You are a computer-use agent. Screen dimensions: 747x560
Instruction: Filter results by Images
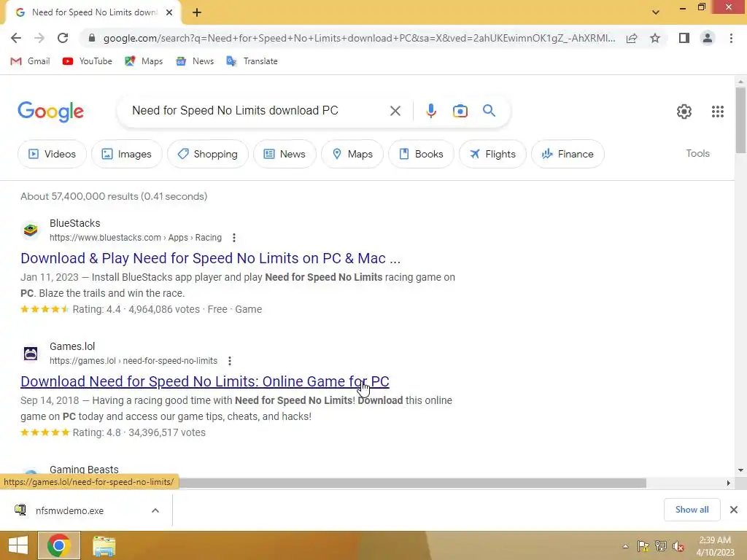pos(127,154)
